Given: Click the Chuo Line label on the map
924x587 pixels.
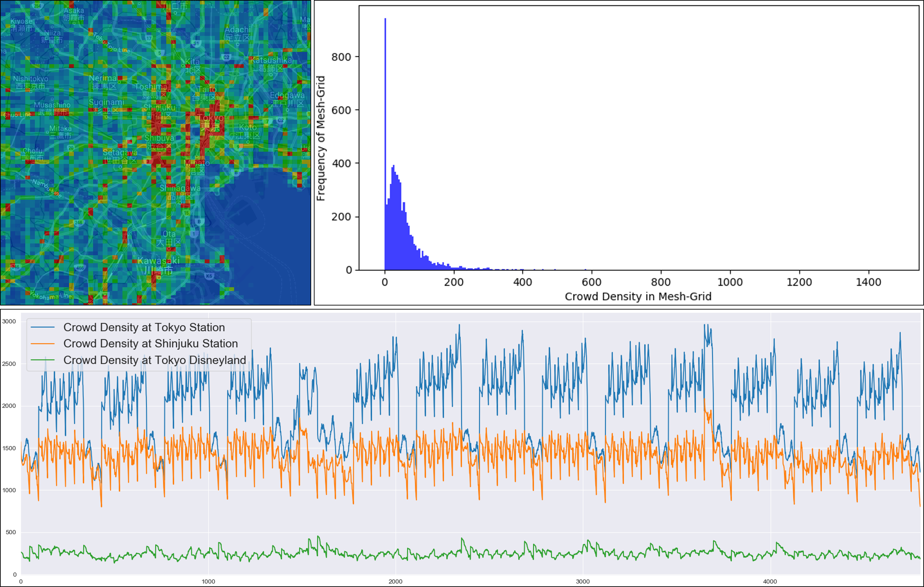Looking at the screenshot, I should pyautogui.click(x=17, y=115).
